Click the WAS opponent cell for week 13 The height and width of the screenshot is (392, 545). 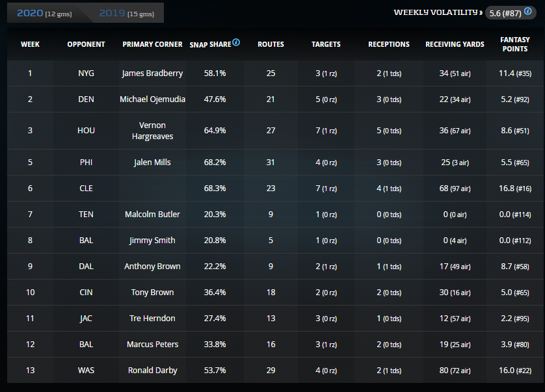pos(86,371)
